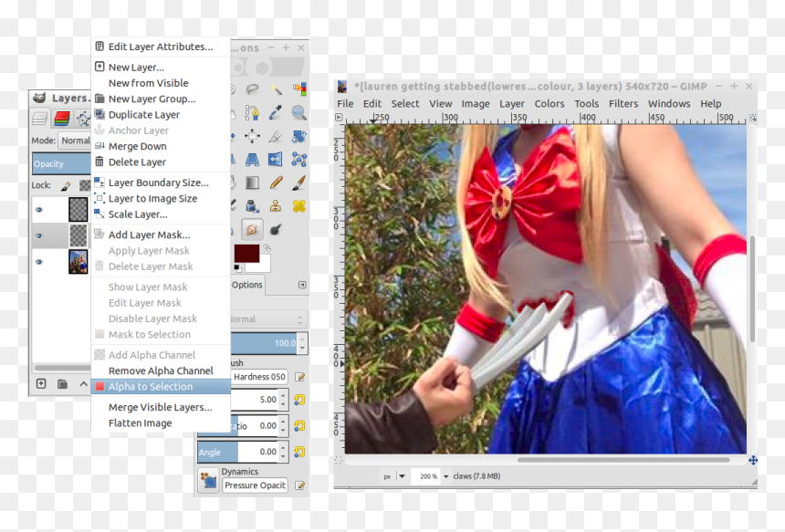Viewport: 785px width, 532px height.
Task: Select the Align tool
Action: (252, 136)
